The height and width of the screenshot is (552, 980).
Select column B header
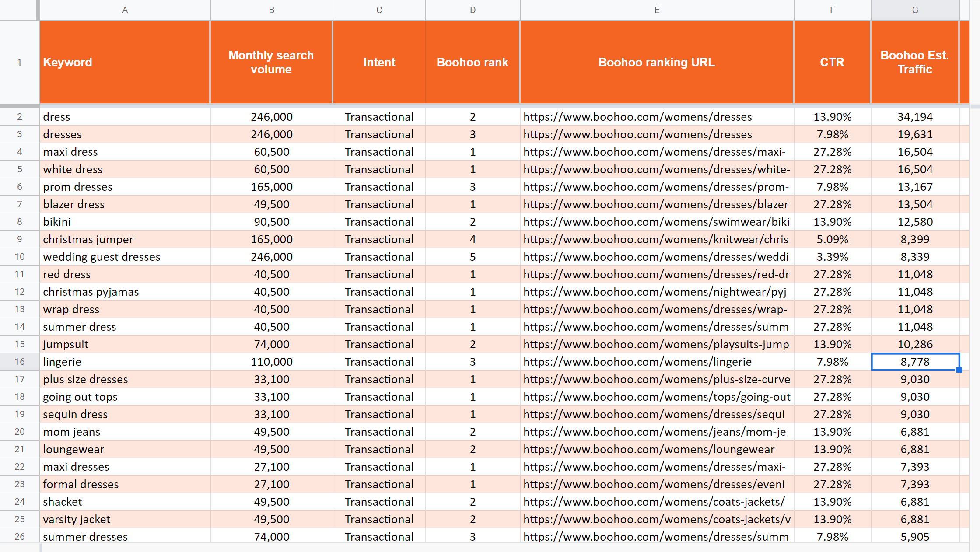(271, 10)
